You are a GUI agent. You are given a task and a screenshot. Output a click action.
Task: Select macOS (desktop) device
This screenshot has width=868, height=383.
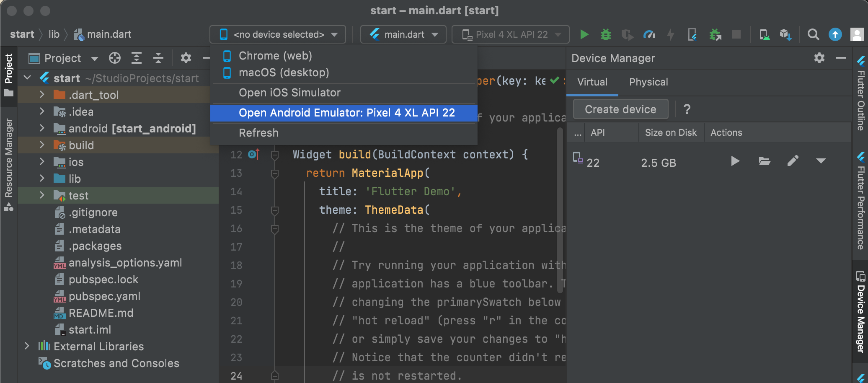344,72
